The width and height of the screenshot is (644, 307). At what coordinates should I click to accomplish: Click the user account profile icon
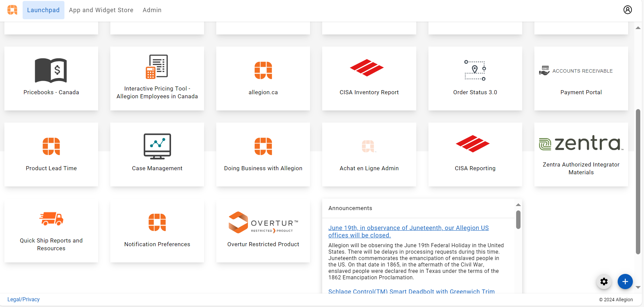(x=627, y=10)
